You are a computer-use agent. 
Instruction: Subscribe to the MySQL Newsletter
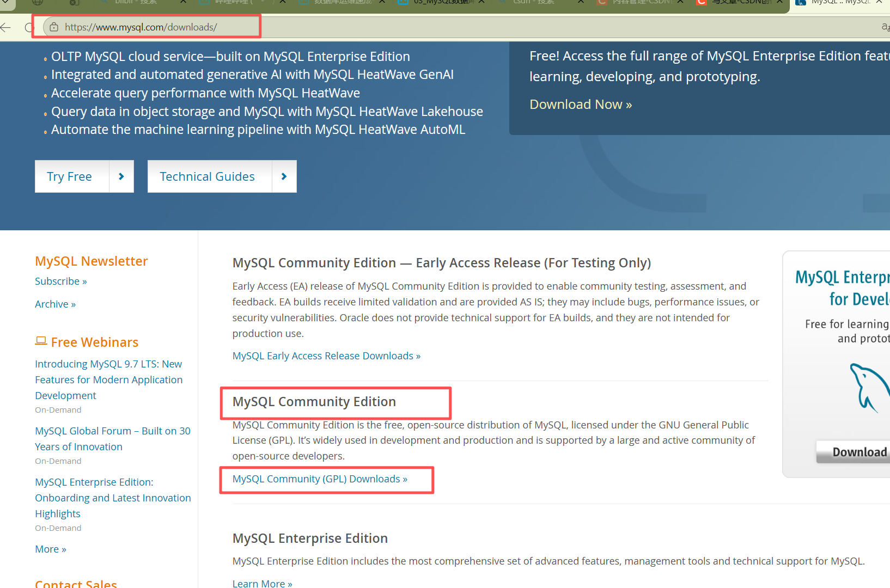(x=61, y=281)
